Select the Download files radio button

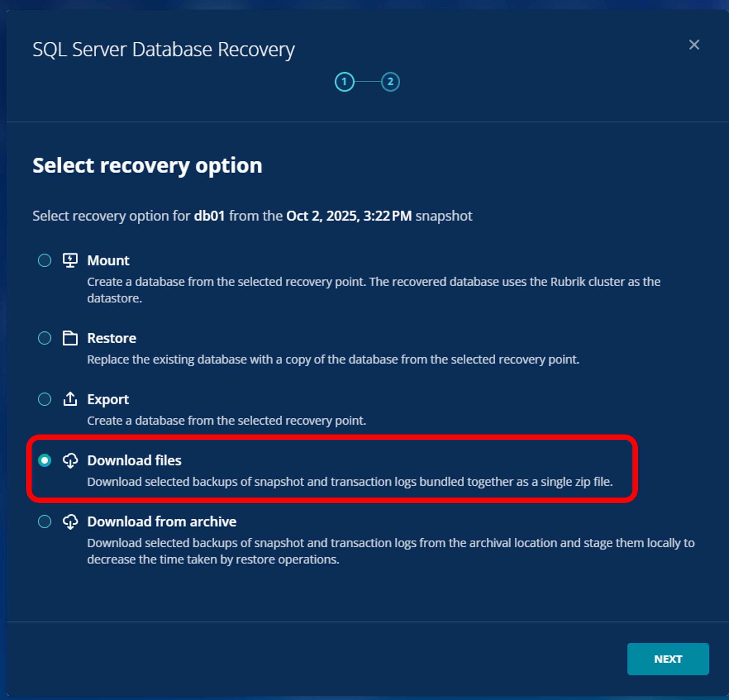point(45,460)
